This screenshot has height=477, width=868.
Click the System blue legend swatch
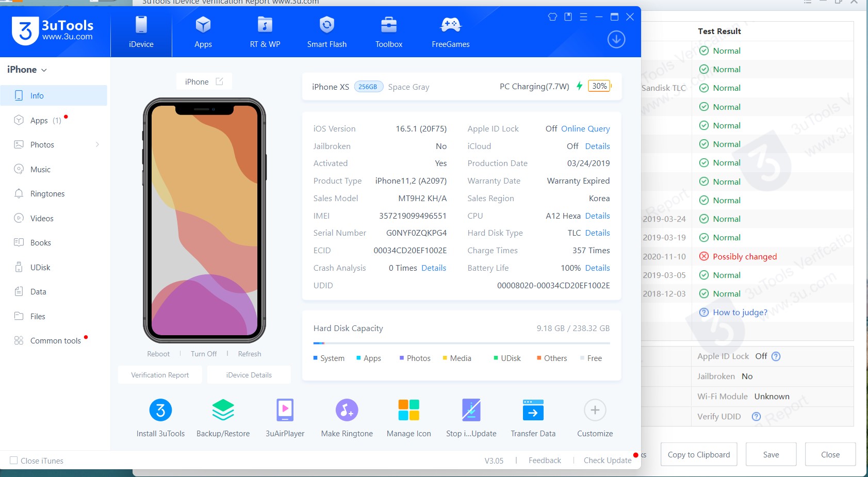[x=316, y=358]
